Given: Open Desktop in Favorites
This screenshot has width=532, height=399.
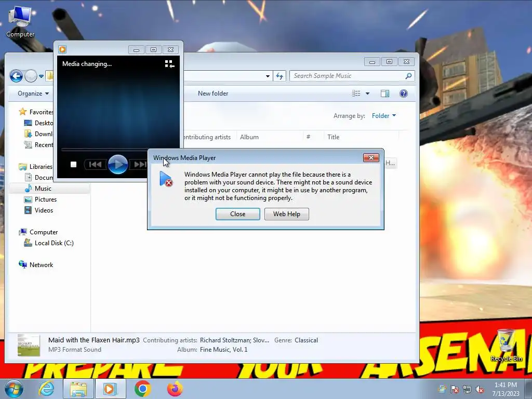Looking at the screenshot, I should pyautogui.click(x=38, y=123).
